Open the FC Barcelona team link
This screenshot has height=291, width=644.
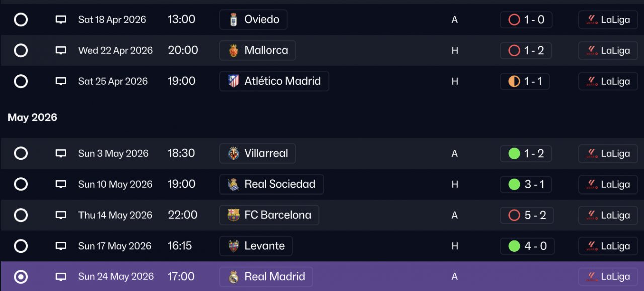(269, 215)
